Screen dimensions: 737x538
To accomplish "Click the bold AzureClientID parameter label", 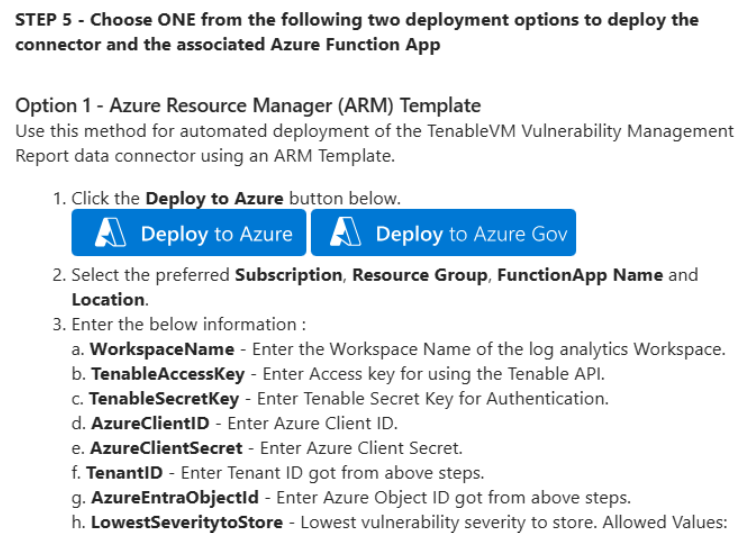I will 152,423.
